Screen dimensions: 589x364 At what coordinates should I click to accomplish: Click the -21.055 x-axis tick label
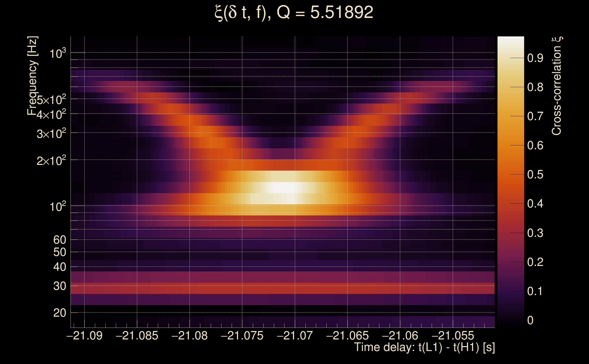point(453,336)
